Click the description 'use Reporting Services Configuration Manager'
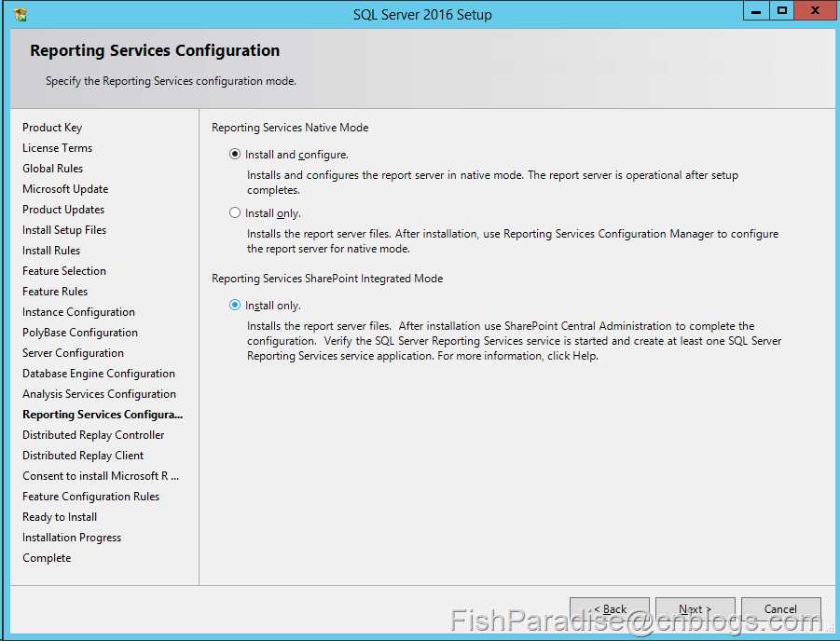The height and width of the screenshot is (641, 840). point(513,241)
